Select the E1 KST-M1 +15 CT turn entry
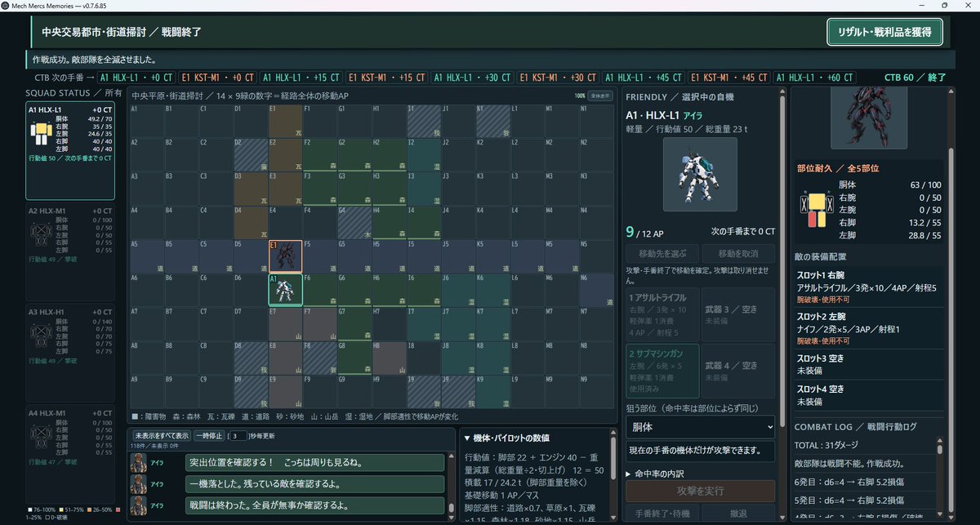 pyautogui.click(x=387, y=78)
